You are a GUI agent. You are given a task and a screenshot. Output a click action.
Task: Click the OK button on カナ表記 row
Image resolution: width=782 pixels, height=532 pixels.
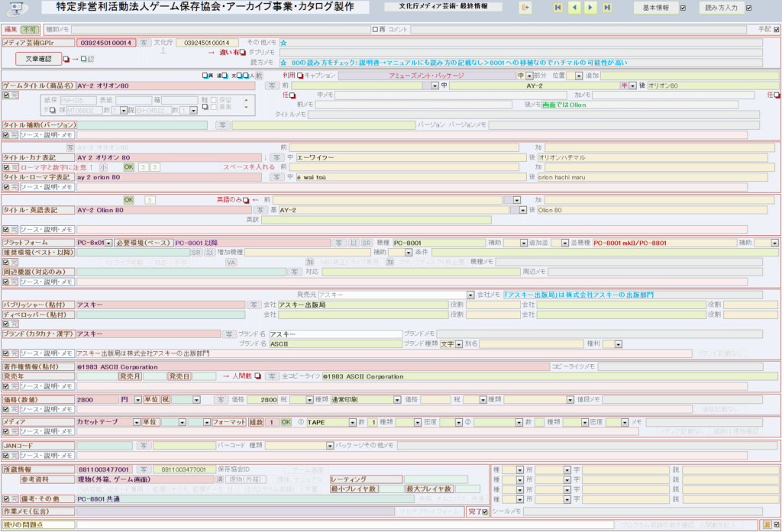(x=128, y=167)
